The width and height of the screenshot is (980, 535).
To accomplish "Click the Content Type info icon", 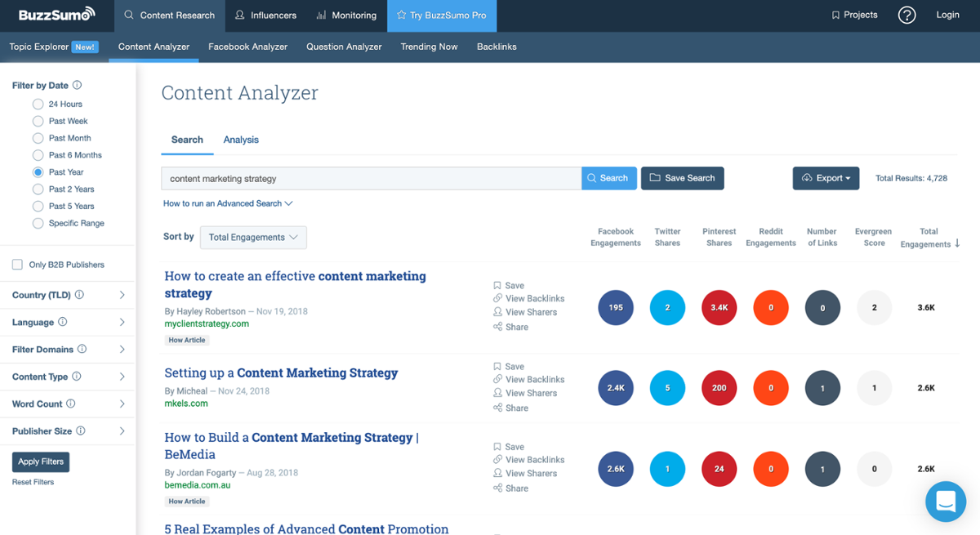I will coord(76,377).
